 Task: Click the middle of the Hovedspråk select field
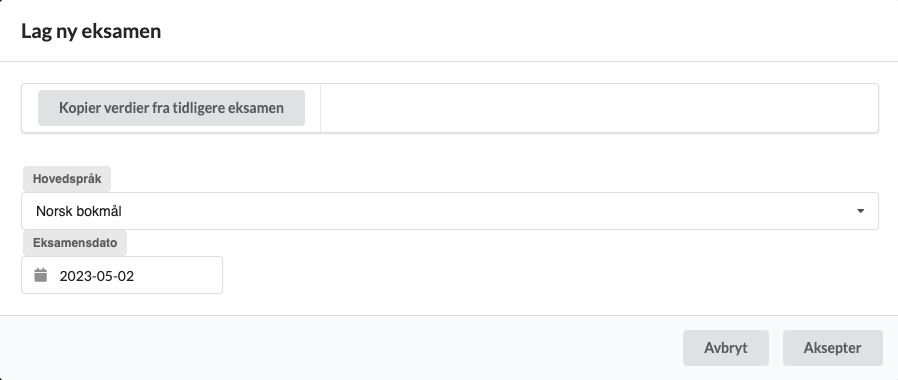[450, 211]
